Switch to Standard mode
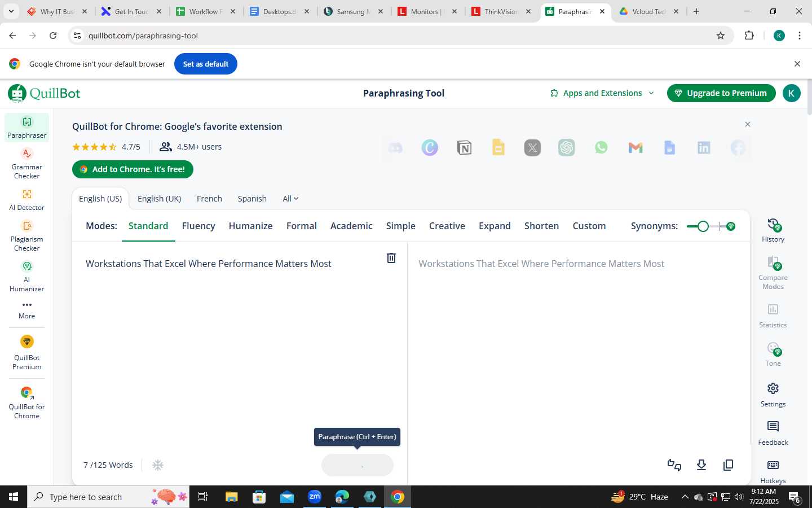812x508 pixels. 148,226
